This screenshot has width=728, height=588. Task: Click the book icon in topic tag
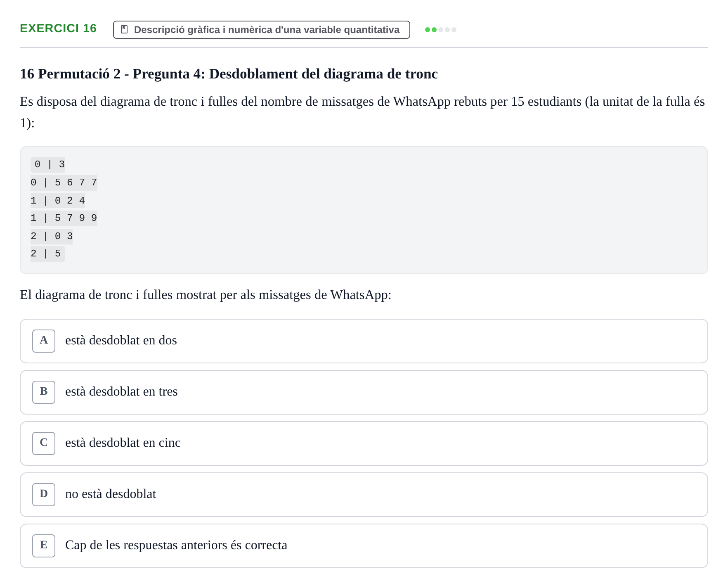(x=124, y=30)
